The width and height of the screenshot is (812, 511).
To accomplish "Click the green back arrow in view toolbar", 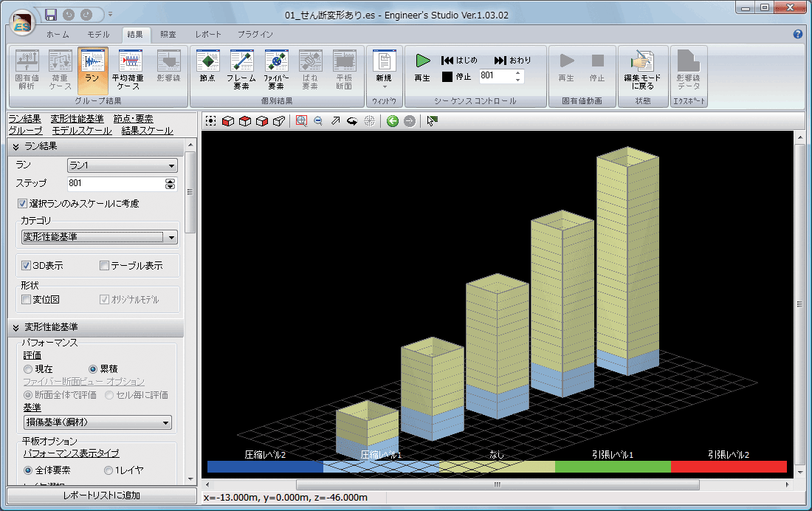I will pyautogui.click(x=393, y=121).
